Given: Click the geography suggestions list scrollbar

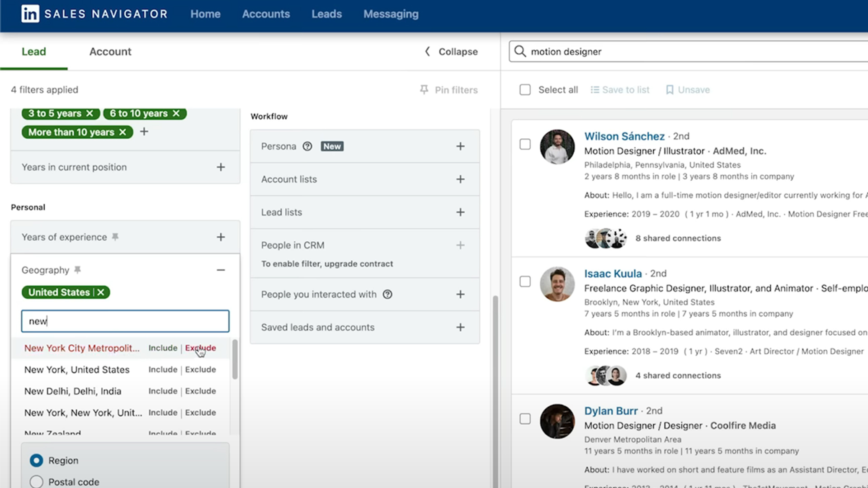Looking at the screenshot, I should pyautogui.click(x=235, y=360).
